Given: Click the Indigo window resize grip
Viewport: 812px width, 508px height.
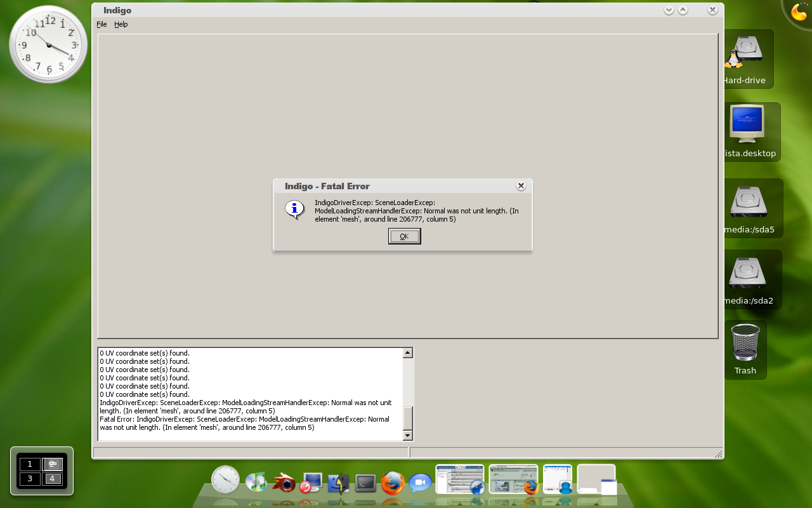Looking at the screenshot, I should [718, 453].
